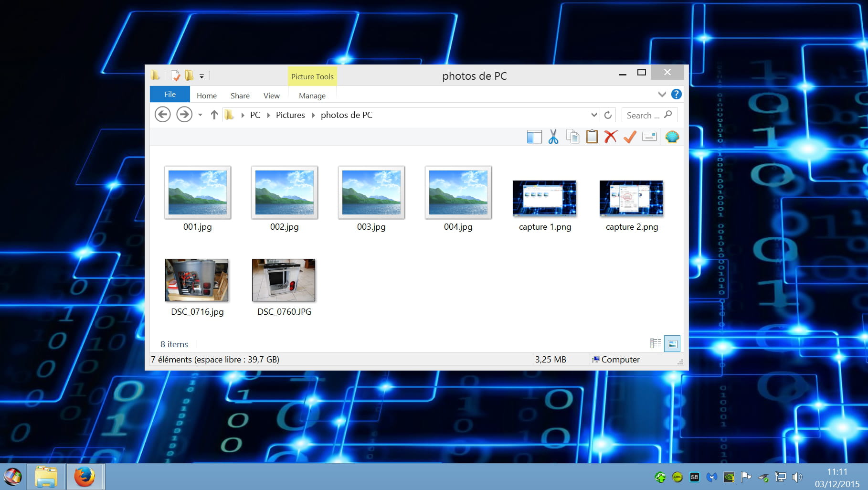Click the Email envelope icon in toolbar

tap(649, 137)
